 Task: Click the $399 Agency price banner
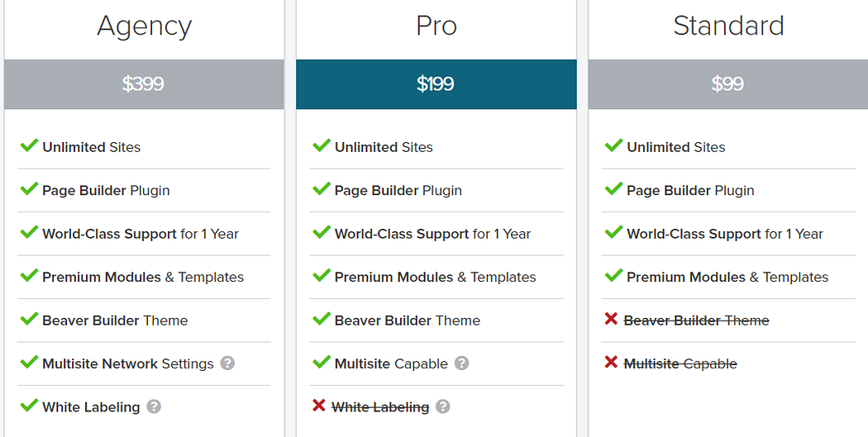click(144, 84)
